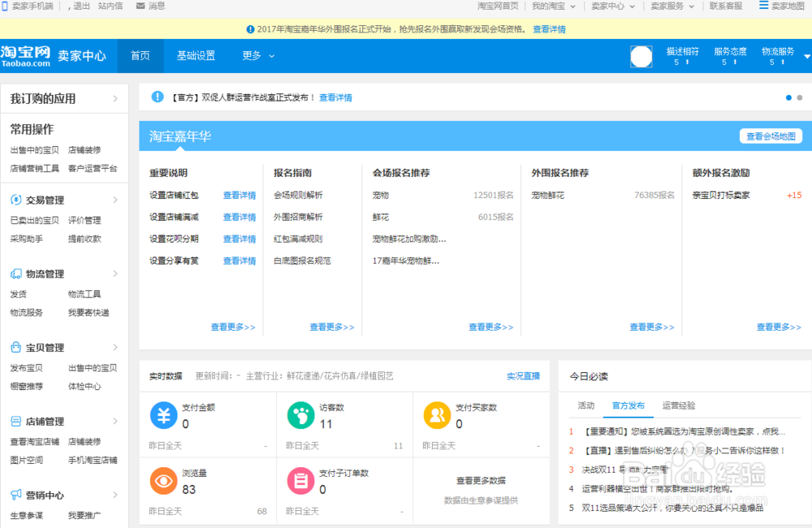Click the 浏览量 eye icon
The width and height of the screenshot is (812, 528).
[x=164, y=480]
